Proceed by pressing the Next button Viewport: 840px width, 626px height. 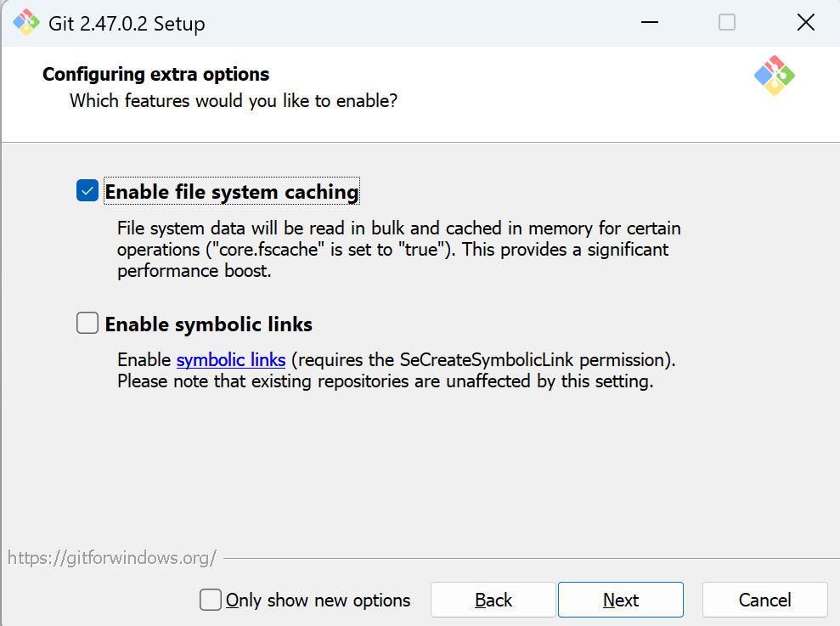pos(620,600)
